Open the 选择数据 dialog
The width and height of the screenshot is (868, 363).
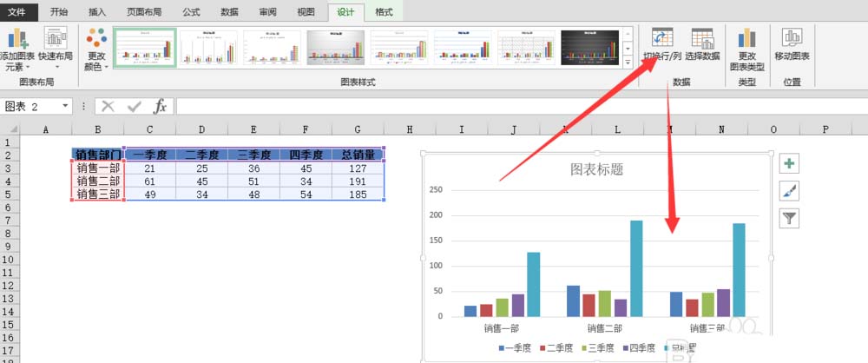click(702, 45)
